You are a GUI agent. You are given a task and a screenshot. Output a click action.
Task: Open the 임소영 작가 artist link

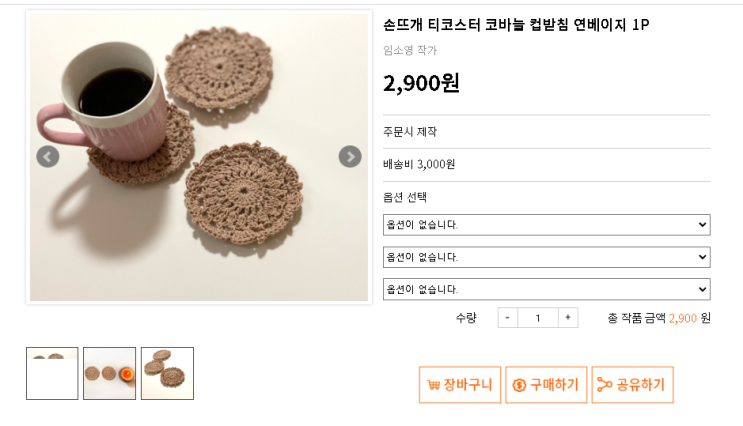(410, 50)
